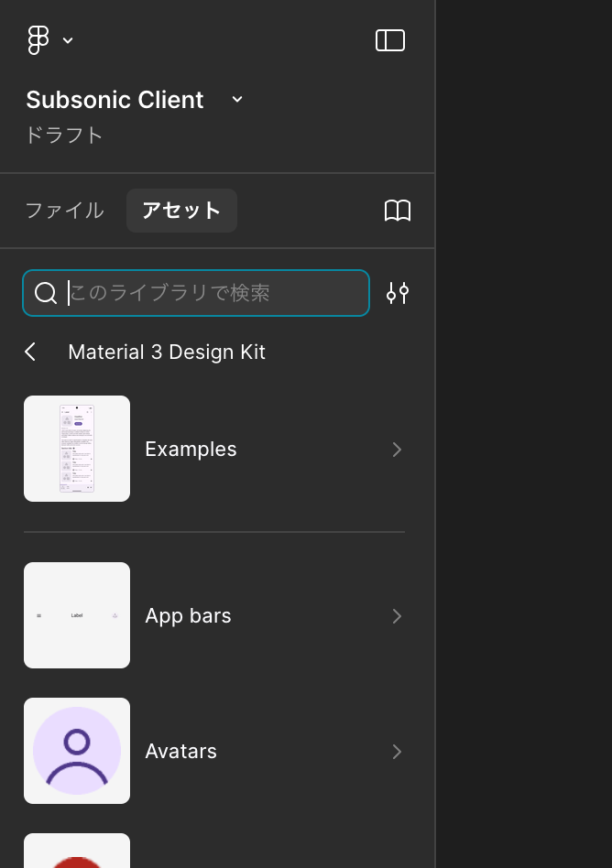This screenshot has width=612, height=868.
Task: Select the Avatars purple person thumbnail
Action: tap(77, 751)
